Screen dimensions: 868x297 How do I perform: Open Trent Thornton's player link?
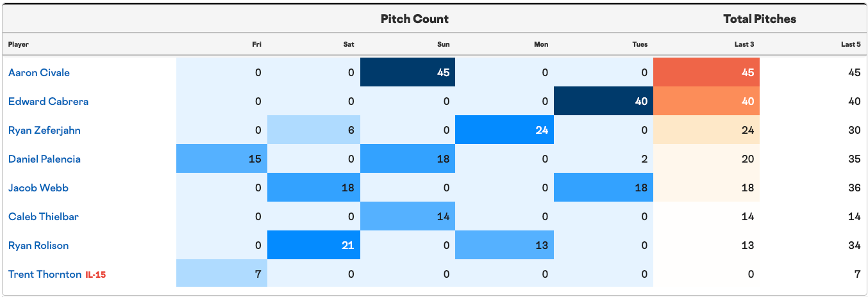(x=45, y=274)
